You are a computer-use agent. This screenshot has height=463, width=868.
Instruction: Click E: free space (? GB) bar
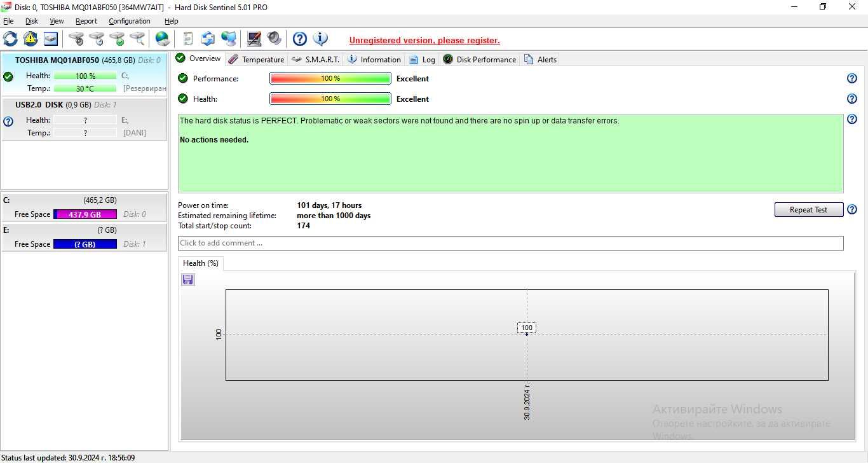85,244
